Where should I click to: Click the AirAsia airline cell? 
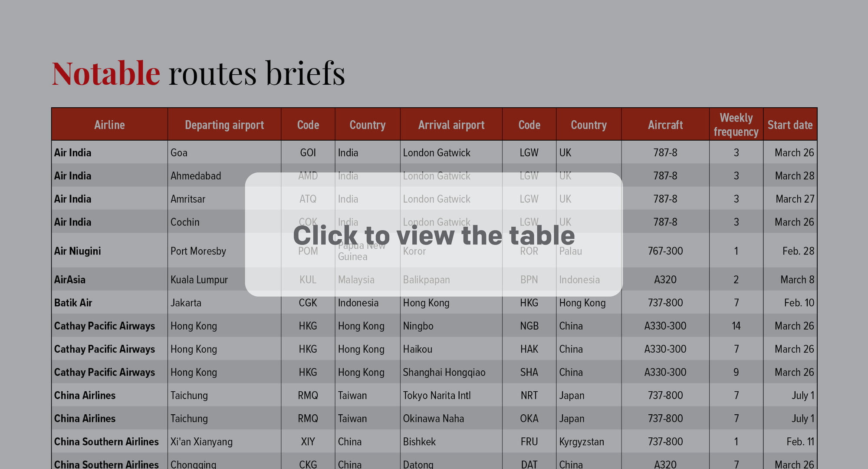(69, 280)
